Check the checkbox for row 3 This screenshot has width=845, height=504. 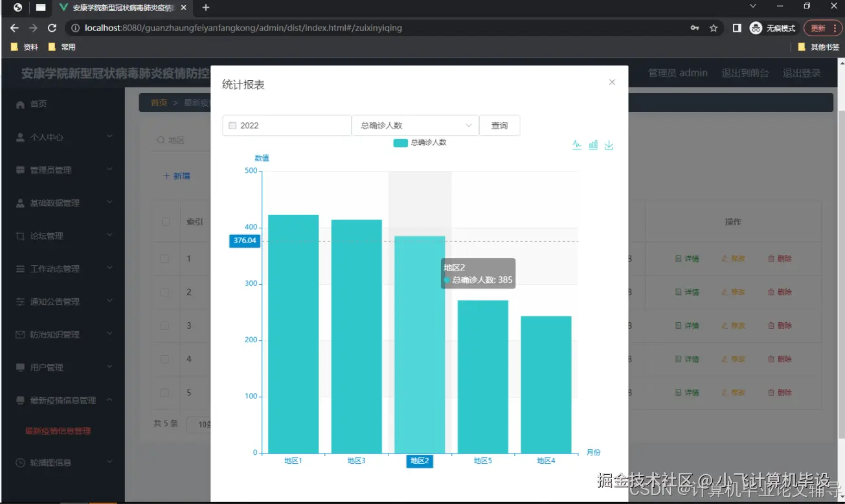[165, 325]
